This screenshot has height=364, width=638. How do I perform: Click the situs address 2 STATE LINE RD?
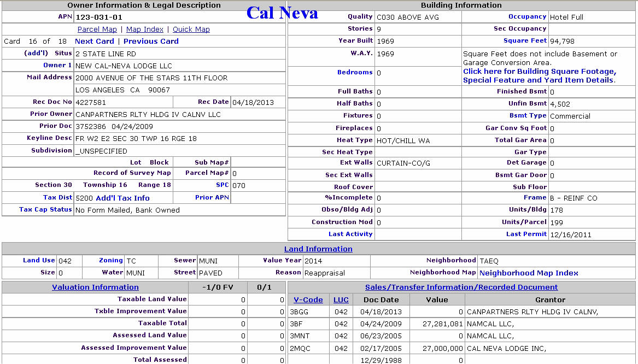coord(106,54)
